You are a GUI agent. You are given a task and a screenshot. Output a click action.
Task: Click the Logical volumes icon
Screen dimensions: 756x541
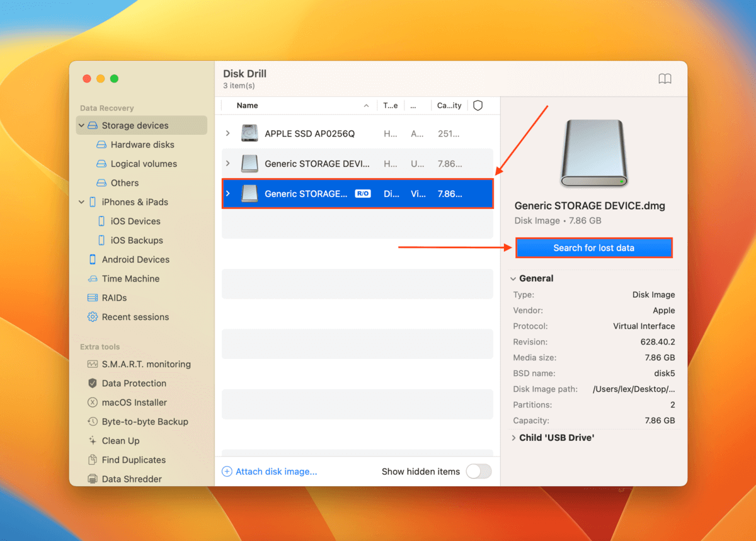point(101,164)
